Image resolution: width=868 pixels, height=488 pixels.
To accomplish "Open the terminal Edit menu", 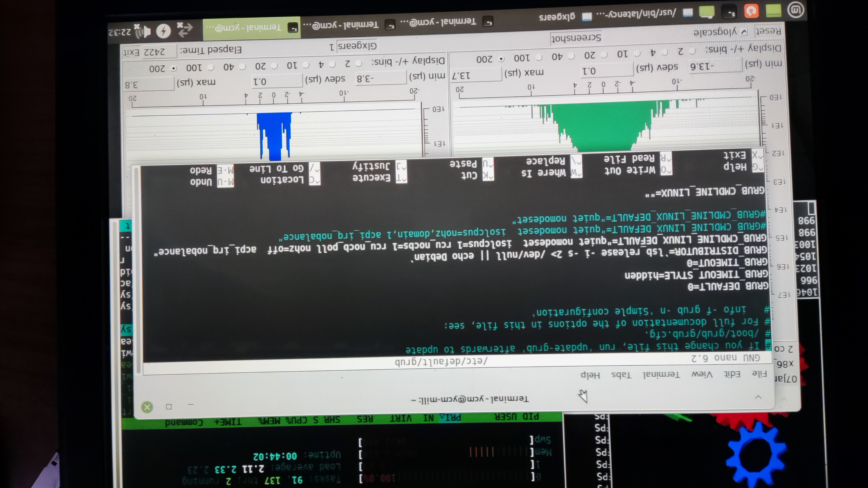I will click(732, 374).
